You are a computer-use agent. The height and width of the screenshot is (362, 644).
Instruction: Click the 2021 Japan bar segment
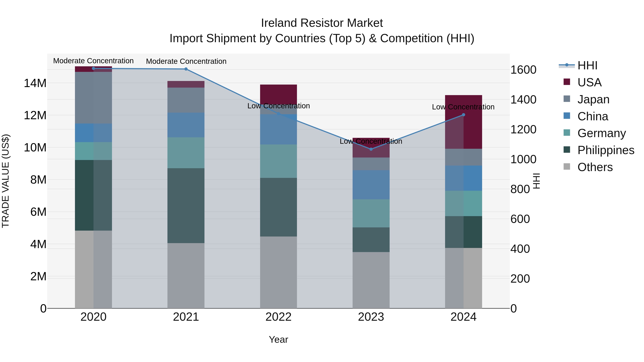pos(186,100)
